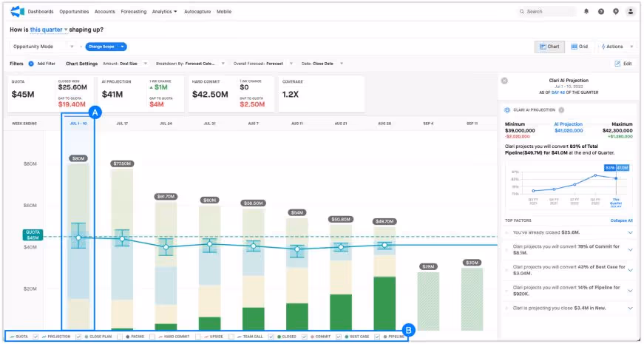Viewport: 644px width, 344px height.
Task: Open the Accounts menu item
Action: coord(105,12)
